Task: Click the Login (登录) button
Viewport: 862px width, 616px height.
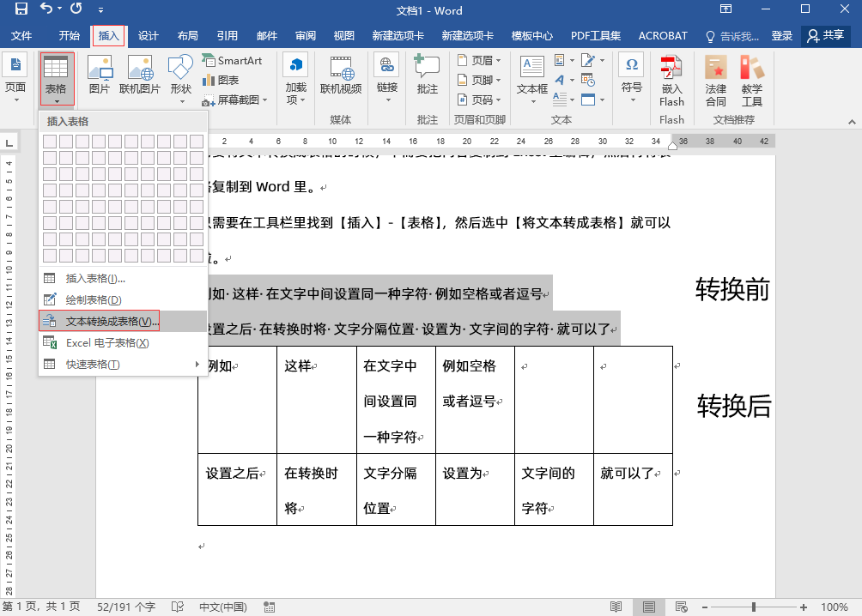Action: click(x=781, y=36)
